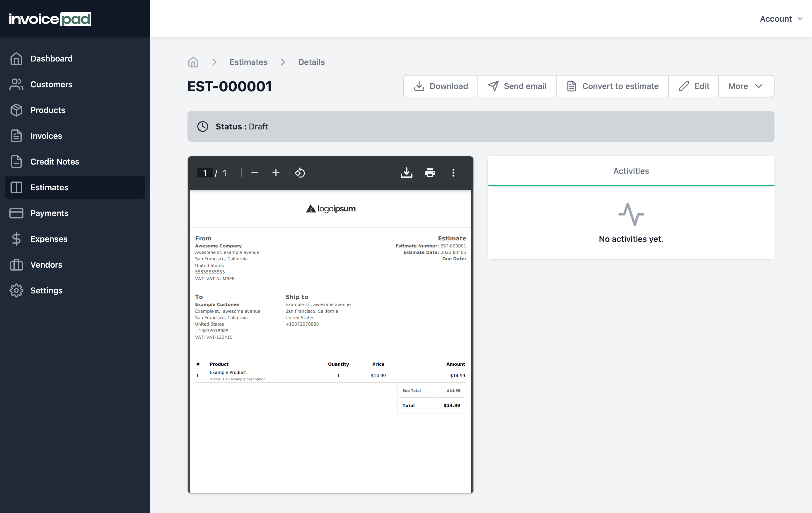This screenshot has width=812, height=513.
Task: Click 'No activities yet.' text
Action: click(x=631, y=239)
